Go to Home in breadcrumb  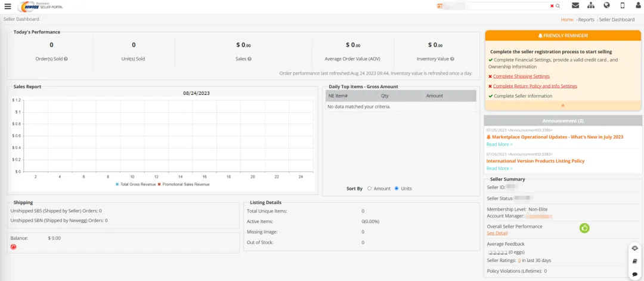pos(567,19)
